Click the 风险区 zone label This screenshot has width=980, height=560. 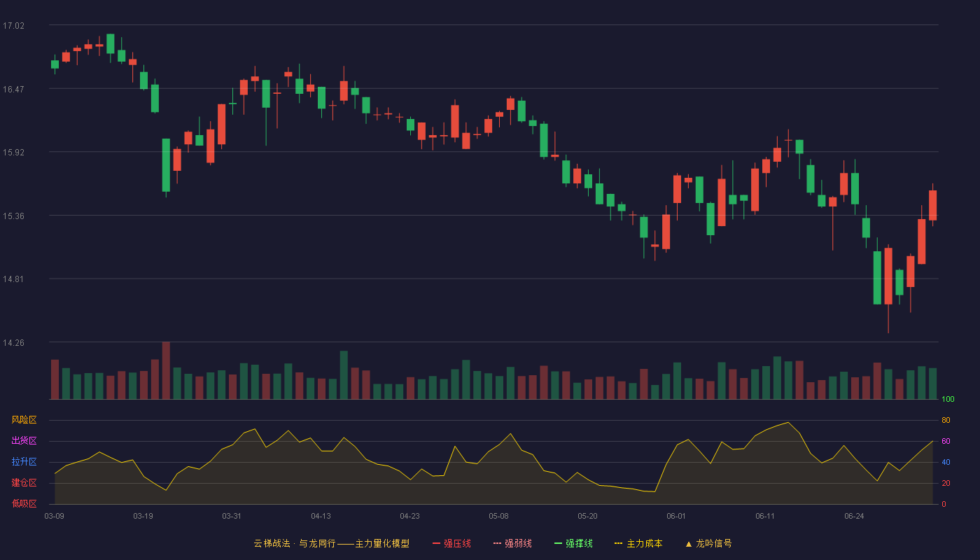point(24,420)
